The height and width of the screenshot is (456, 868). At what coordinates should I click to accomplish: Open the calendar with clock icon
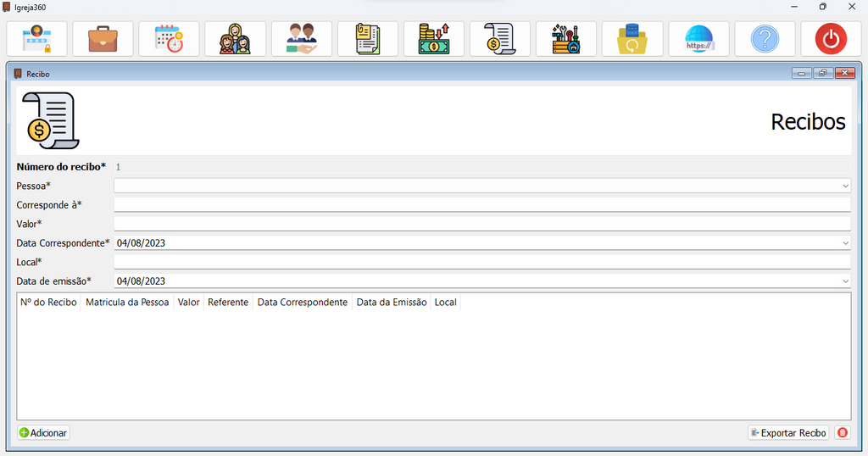(169, 39)
